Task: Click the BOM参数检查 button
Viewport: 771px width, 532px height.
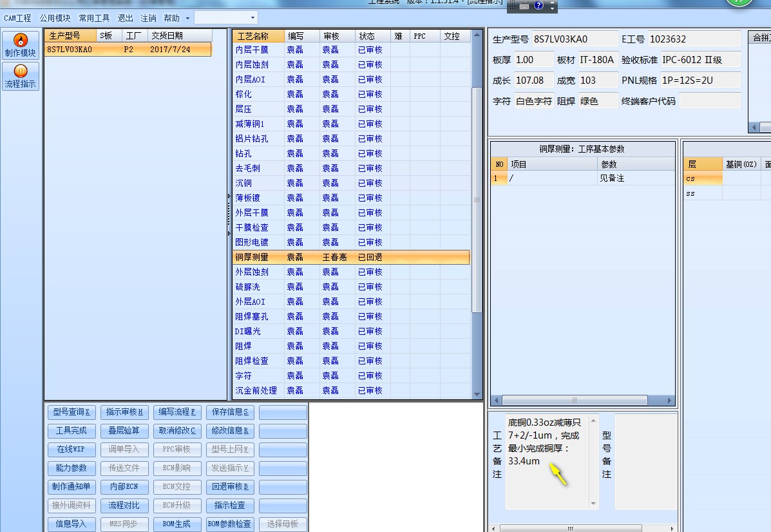Action: tap(230, 524)
